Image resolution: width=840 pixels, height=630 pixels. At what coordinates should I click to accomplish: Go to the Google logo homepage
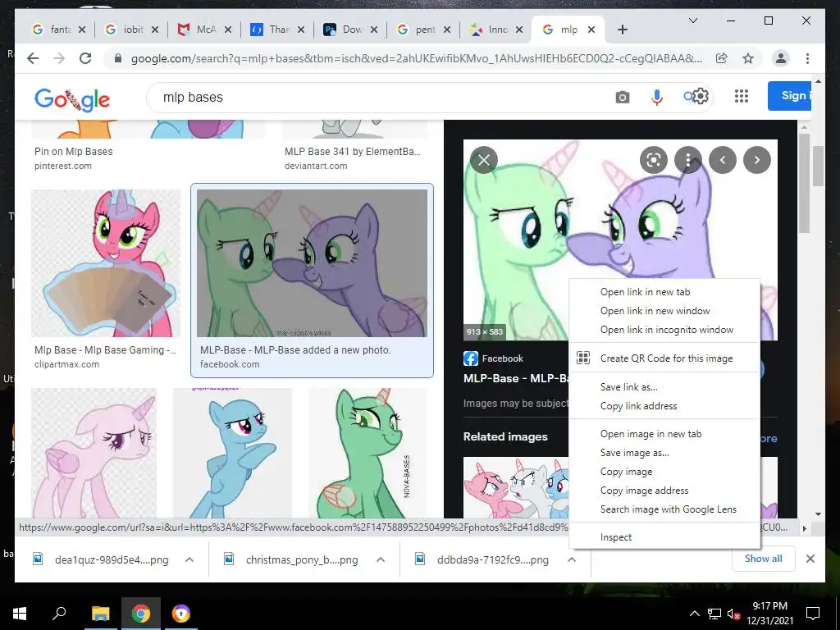pos(72,98)
